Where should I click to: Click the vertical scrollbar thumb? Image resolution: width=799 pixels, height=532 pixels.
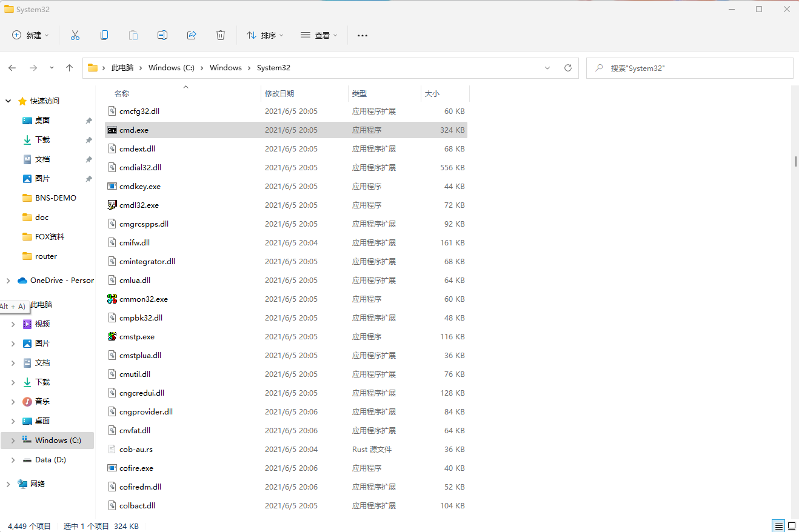(x=795, y=161)
